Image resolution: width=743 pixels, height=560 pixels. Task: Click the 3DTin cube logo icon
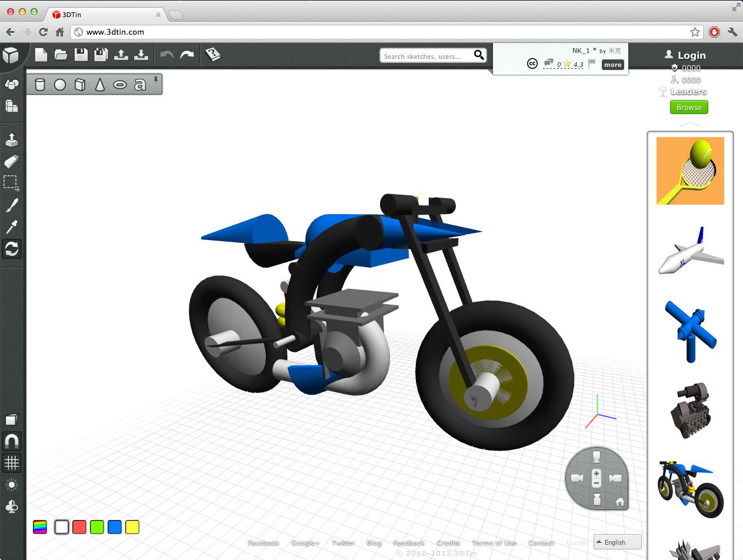click(x=11, y=55)
